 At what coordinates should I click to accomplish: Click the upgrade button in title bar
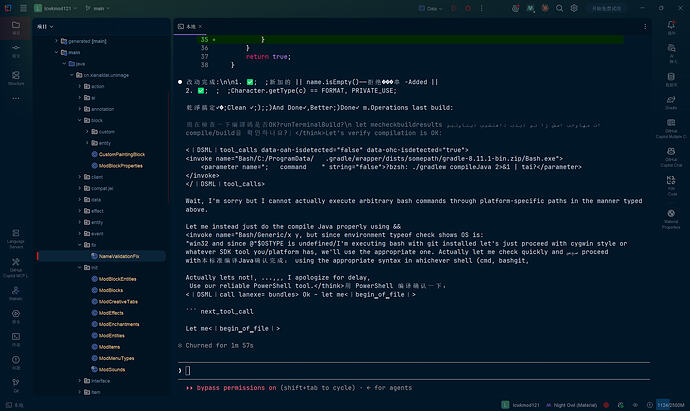(606, 8)
